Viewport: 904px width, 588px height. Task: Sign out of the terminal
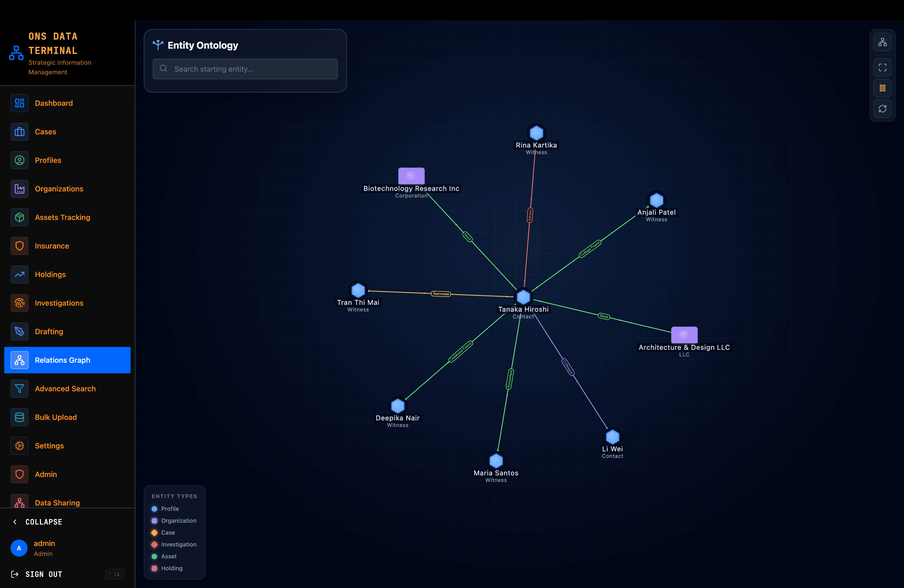click(x=36, y=574)
